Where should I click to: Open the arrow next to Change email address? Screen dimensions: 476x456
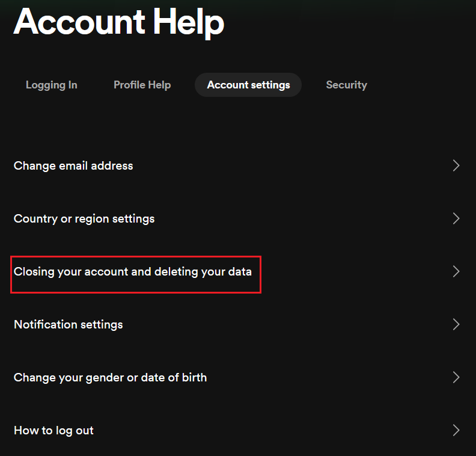click(456, 165)
